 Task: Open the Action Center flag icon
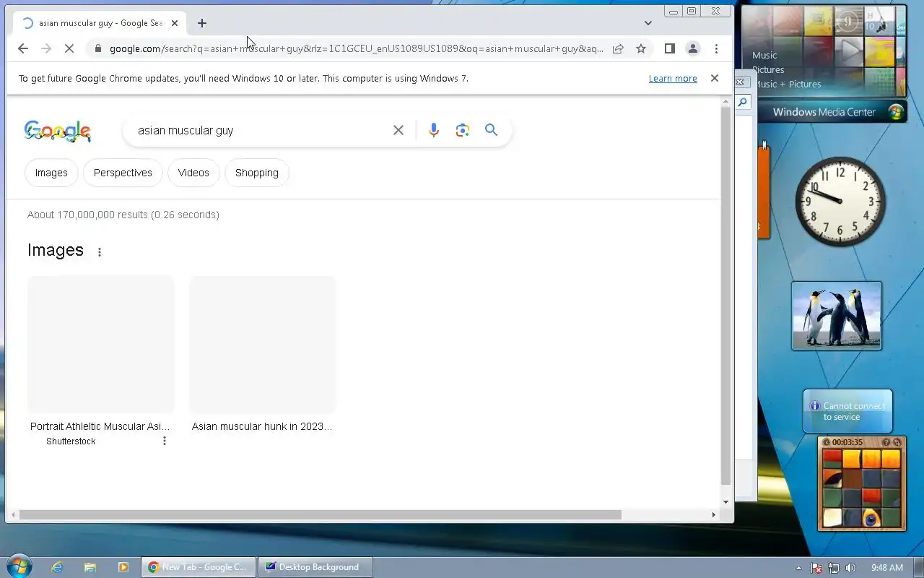pyautogui.click(x=816, y=568)
